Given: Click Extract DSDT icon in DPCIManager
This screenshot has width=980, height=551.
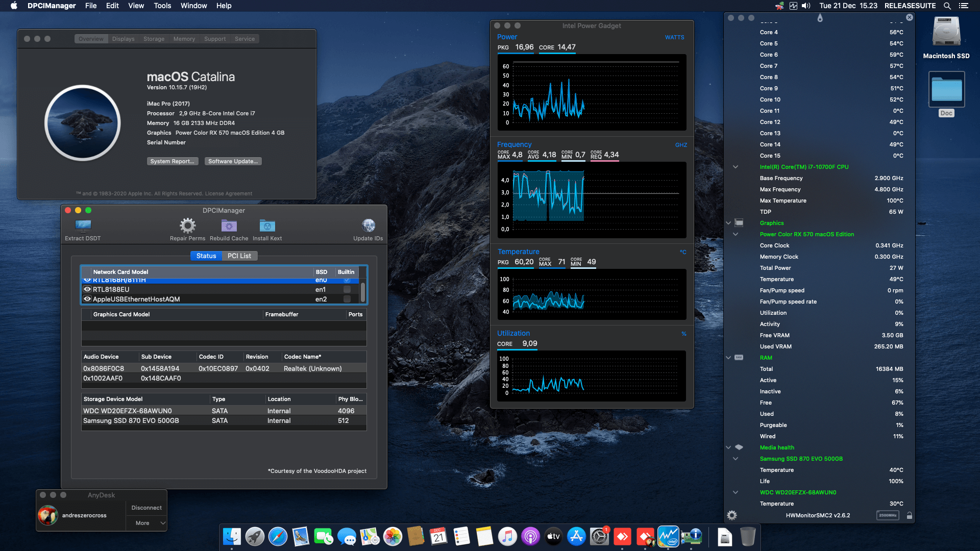Looking at the screenshot, I should coord(83,226).
